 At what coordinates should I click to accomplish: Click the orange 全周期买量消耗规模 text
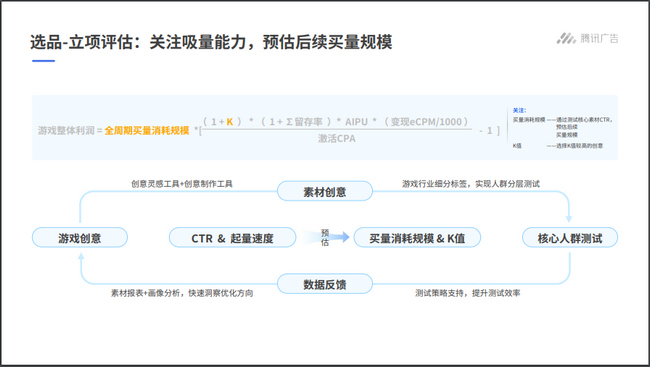[x=147, y=131]
